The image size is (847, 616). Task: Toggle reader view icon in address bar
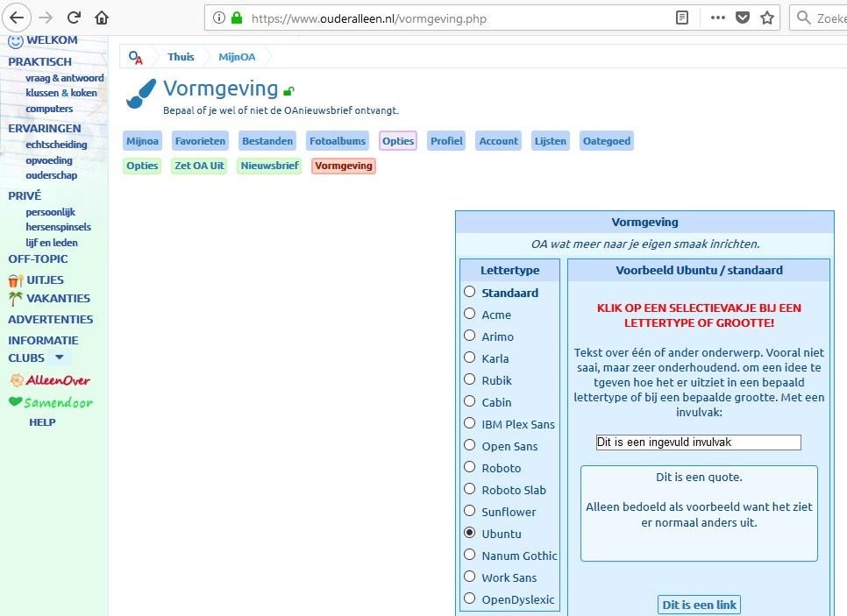coord(682,18)
